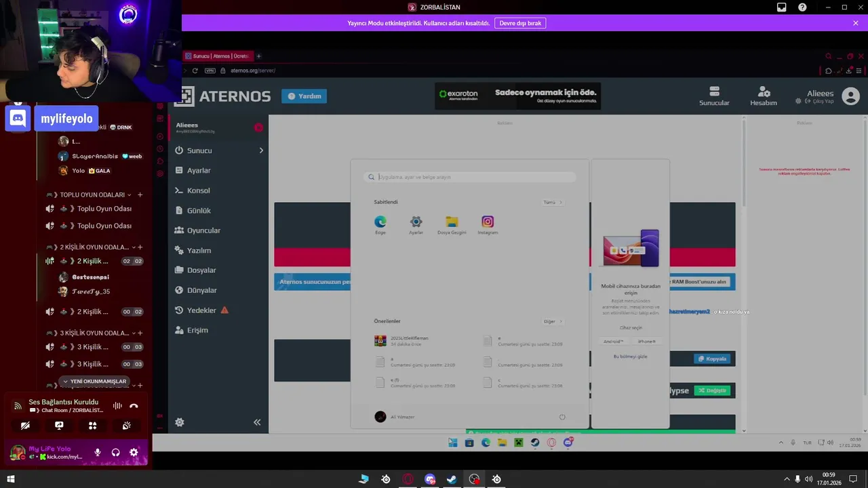Reload the aternos.org page
The height and width of the screenshot is (488, 868).
[195, 70]
